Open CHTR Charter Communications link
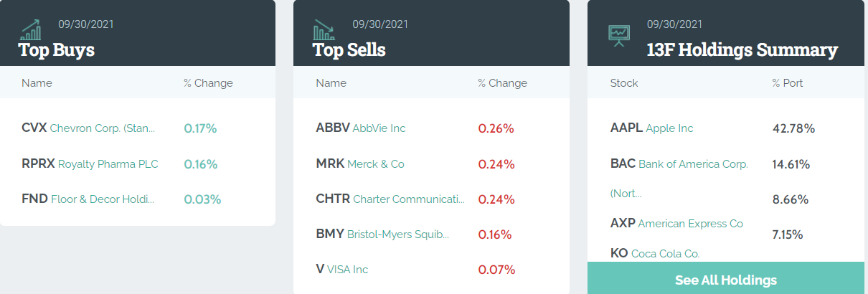 tap(390, 199)
